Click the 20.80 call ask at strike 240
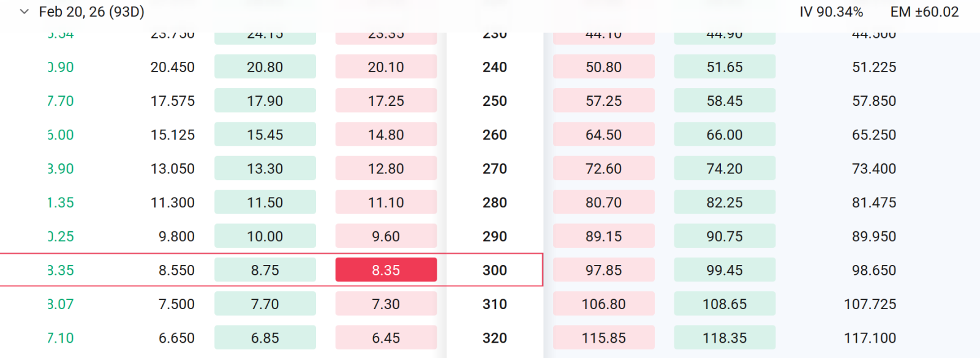Viewport: 980px width, 358px height. tap(265, 67)
